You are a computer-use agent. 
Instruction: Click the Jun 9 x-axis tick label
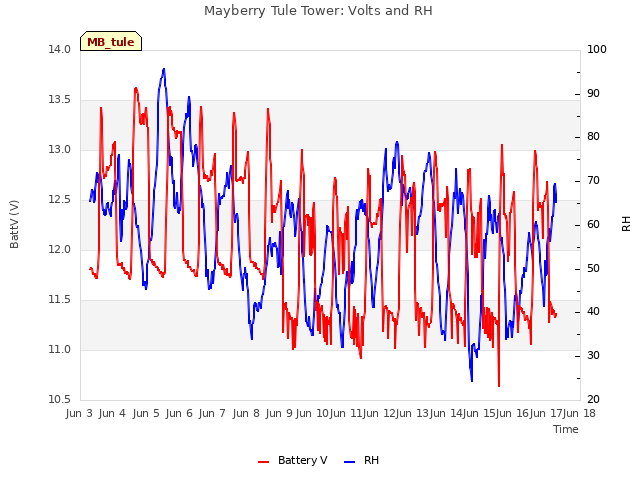click(x=279, y=413)
